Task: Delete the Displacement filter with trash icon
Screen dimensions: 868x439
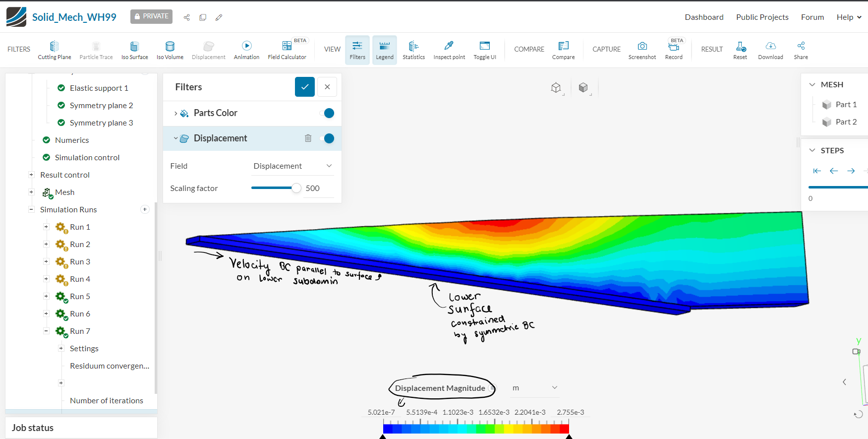Action: coord(308,138)
